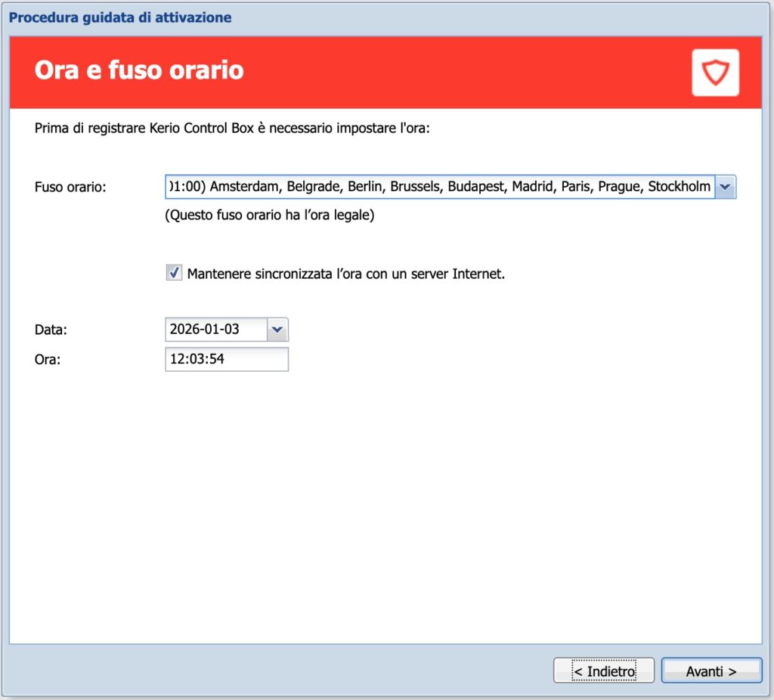Click the 'Ora e fuso orario' heading

coord(139,71)
